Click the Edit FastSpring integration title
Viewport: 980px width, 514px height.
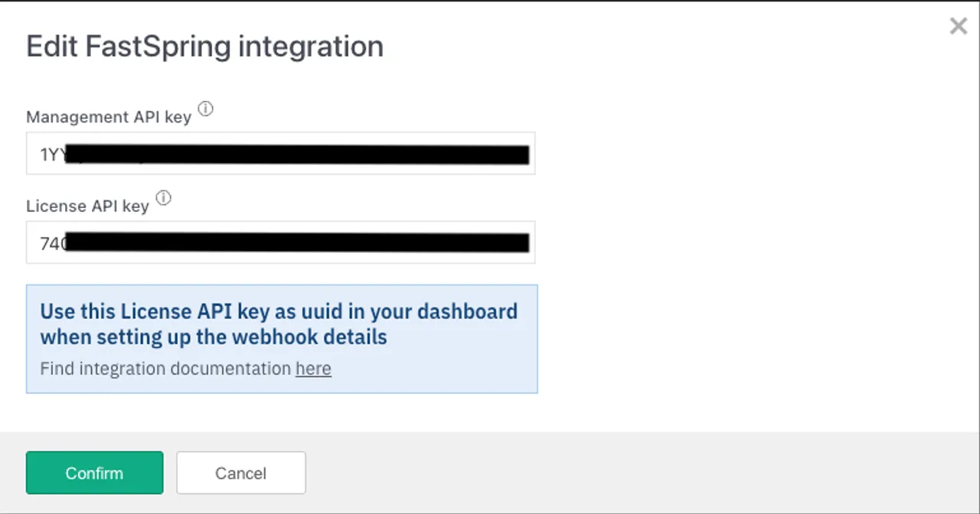click(x=204, y=46)
